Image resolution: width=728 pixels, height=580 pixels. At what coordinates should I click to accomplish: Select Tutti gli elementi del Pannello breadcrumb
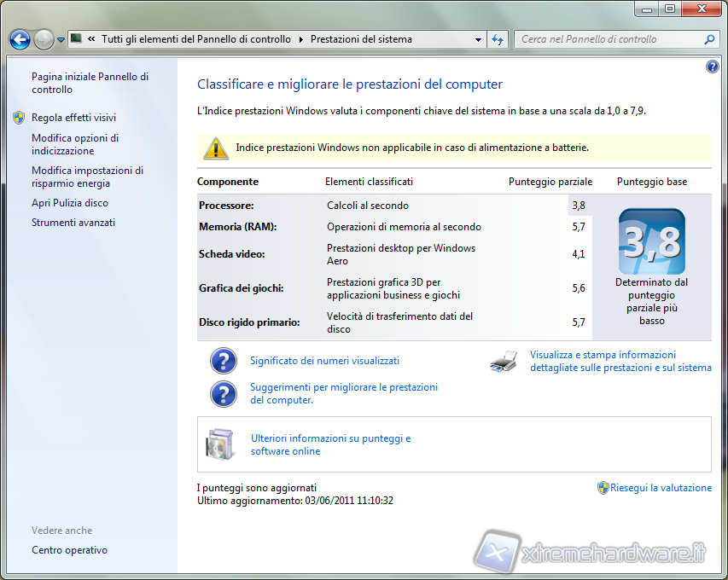195,39
